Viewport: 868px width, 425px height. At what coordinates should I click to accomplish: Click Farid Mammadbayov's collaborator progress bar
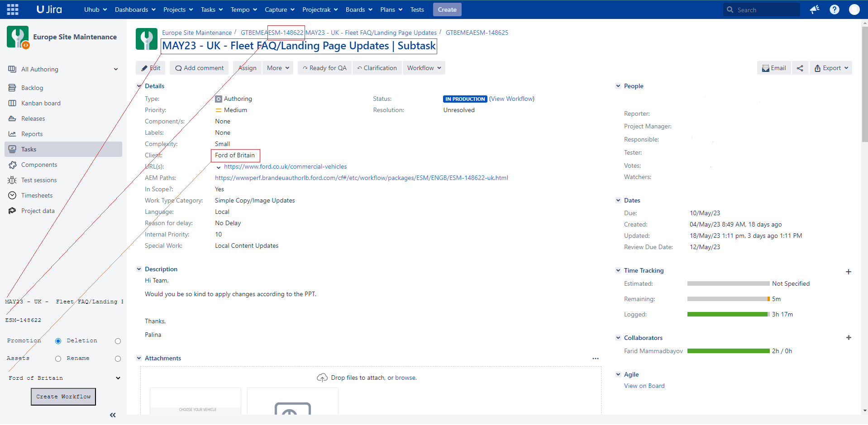pyautogui.click(x=729, y=351)
